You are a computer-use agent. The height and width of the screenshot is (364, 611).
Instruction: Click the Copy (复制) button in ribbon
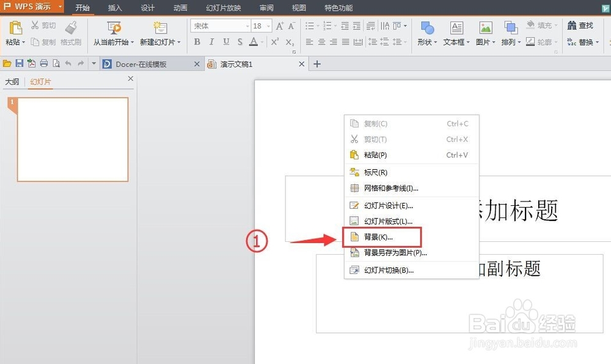pyautogui.click(x=43, y=42)
